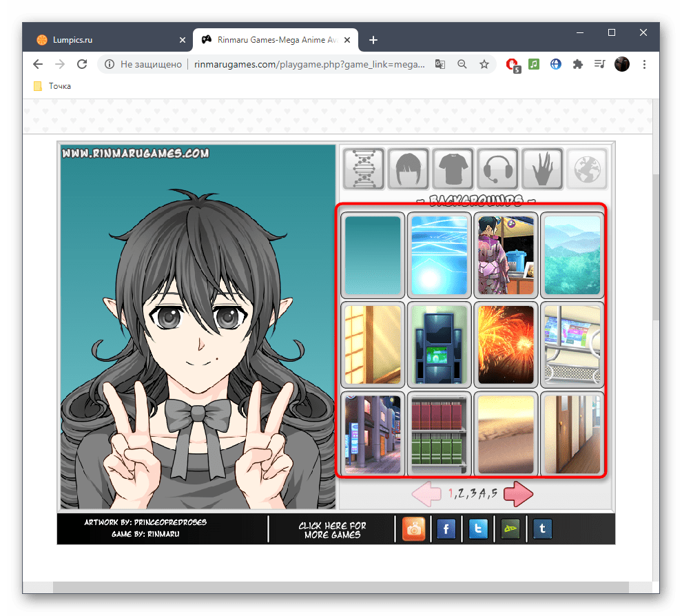The height and width of the screenshot is (616, 682).
Task: Select the headset accessories category
Action: pyautogui.click(x=497, y=169)
